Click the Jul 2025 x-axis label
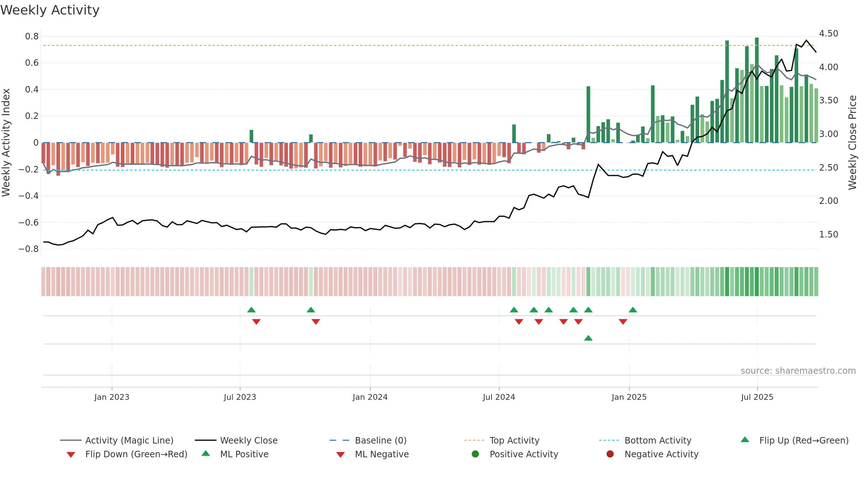 coord(757,397)
